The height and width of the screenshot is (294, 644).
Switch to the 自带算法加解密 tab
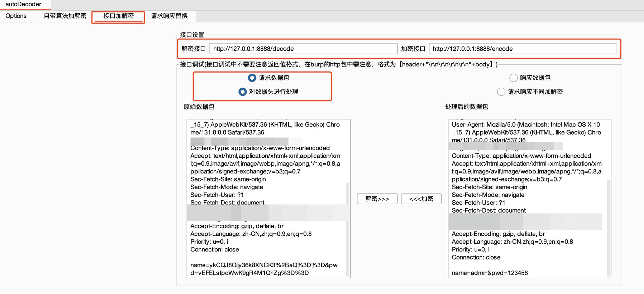click(x=65, y=16)
